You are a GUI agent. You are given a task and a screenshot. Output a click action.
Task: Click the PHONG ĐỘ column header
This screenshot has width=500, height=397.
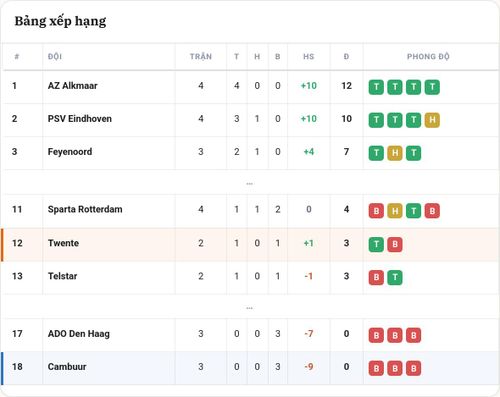(x=428, y=56)
